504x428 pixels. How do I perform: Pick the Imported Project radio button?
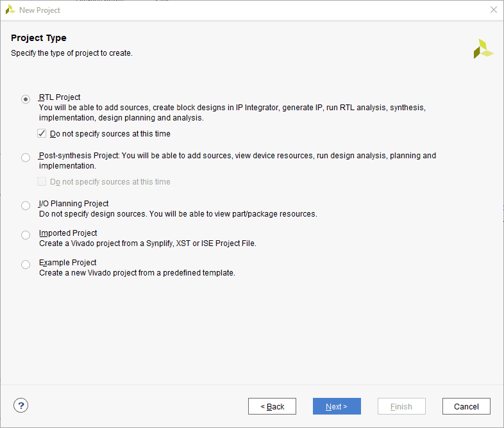point(26,235)
